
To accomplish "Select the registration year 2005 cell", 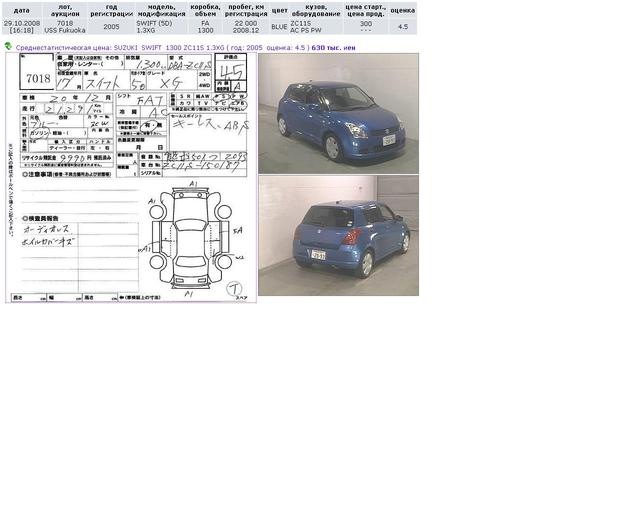I will click(x=111, y=27).
